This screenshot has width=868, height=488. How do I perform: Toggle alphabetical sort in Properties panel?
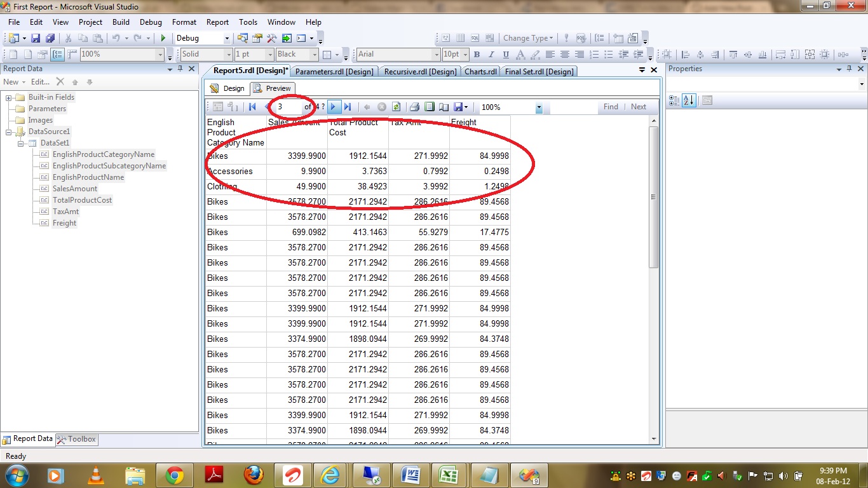pyautogui.click(x=689, y=100)
